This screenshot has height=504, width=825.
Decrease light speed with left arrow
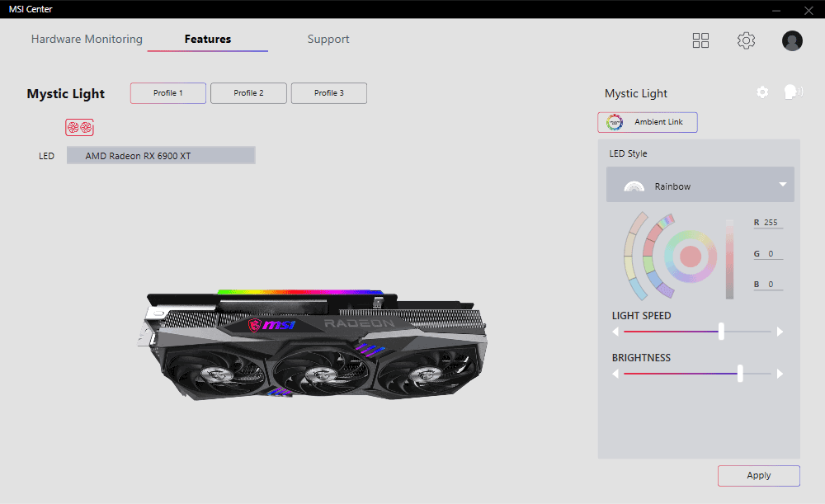(615, 332)
